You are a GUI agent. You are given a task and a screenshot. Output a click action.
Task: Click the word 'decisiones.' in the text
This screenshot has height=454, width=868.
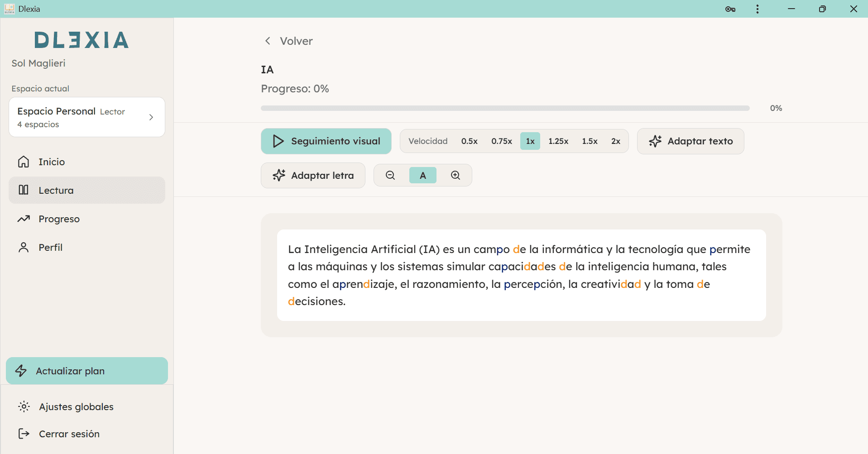(317, 301)
